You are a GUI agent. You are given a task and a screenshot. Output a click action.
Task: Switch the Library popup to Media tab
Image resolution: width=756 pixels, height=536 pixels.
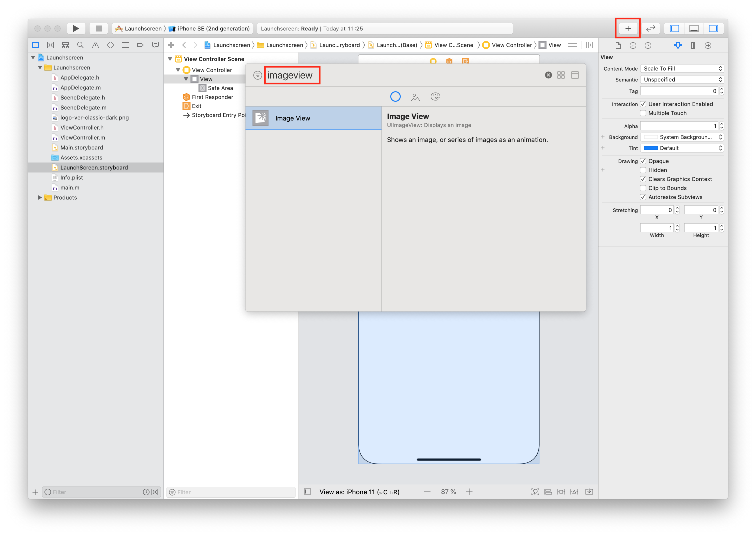click(415, 96)
